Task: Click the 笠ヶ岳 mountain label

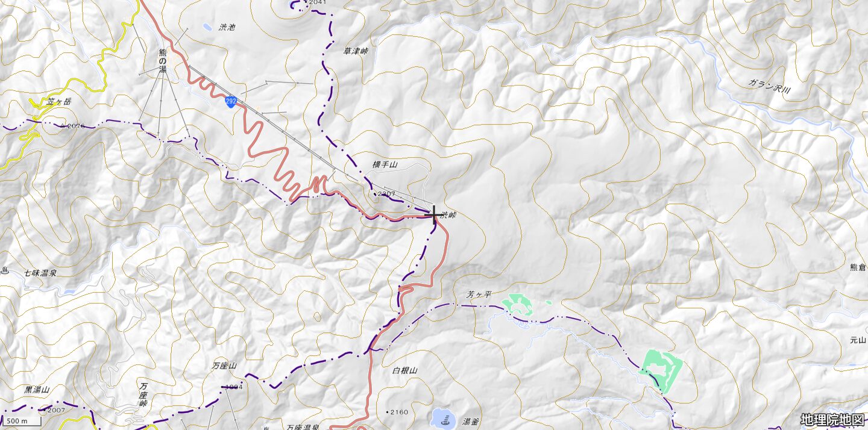Action: coord(58,102)
